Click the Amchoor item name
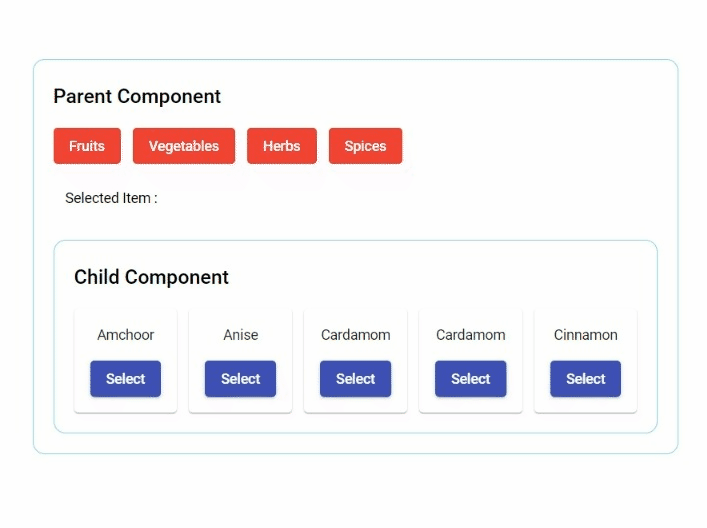Viewport: 707px width, 528px height. [x=125, y=335]
